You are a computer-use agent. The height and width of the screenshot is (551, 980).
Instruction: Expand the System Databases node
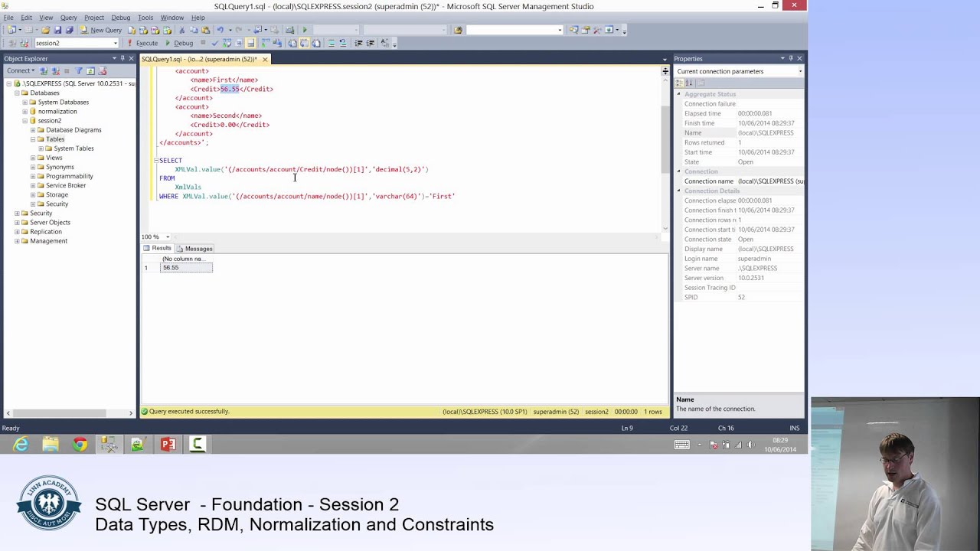[24, 102]
